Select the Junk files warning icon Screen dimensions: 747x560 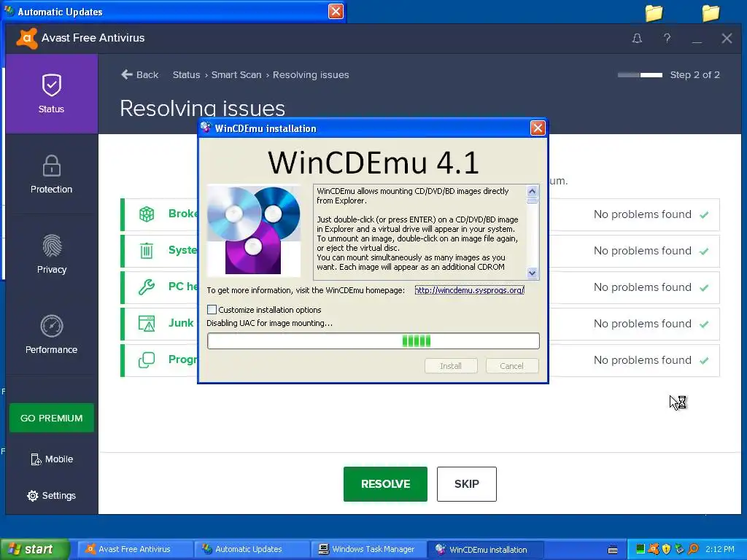pyautogui.click(x=147, y=323)
